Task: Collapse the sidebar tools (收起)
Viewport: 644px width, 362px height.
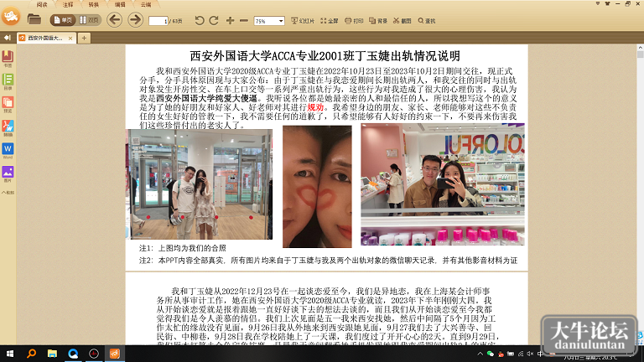Action: (8, 192)
